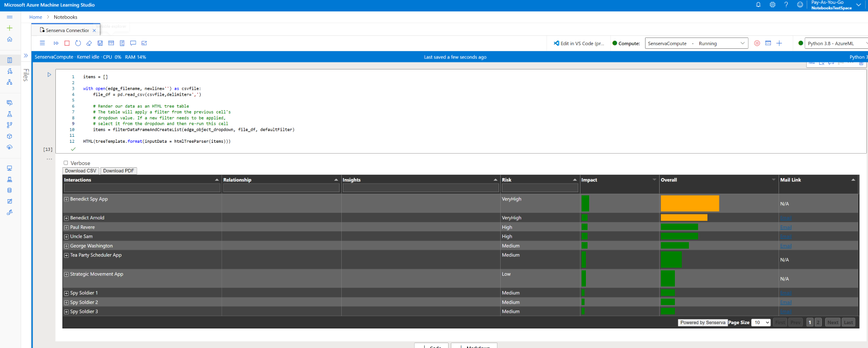
Task: Restart the kernel using the circular arrow icon
Action: coord(78,43)
